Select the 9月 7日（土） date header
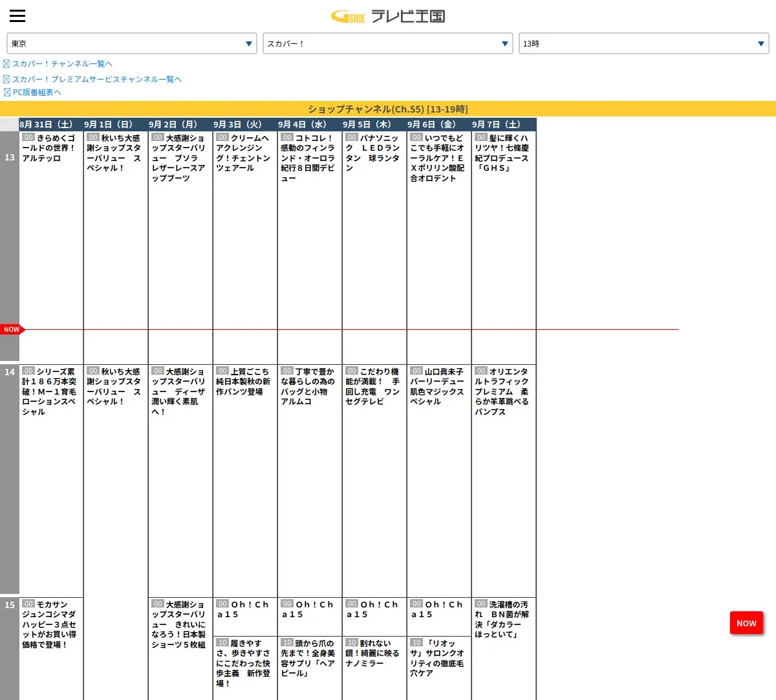The image size is (776, 700). pos(504,124)
